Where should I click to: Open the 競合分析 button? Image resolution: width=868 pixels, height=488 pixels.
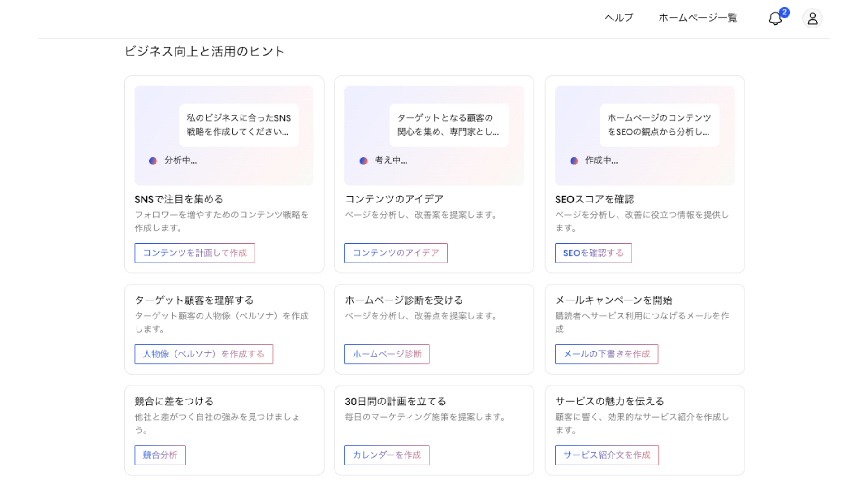tap(160, 455)
